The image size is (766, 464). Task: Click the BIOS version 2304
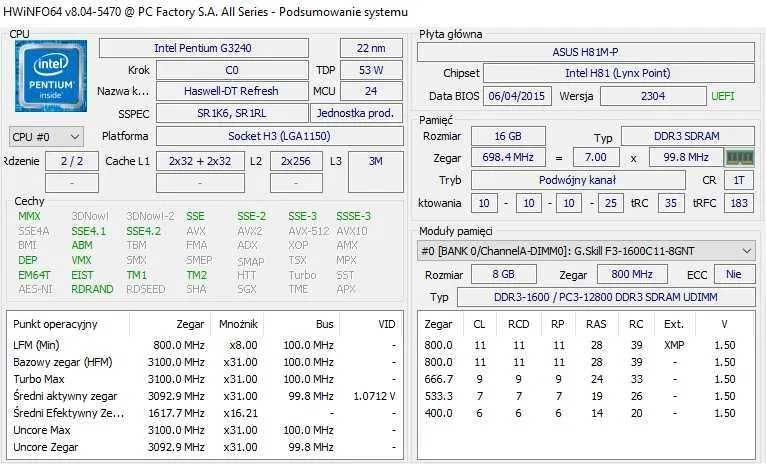[653, 96]
